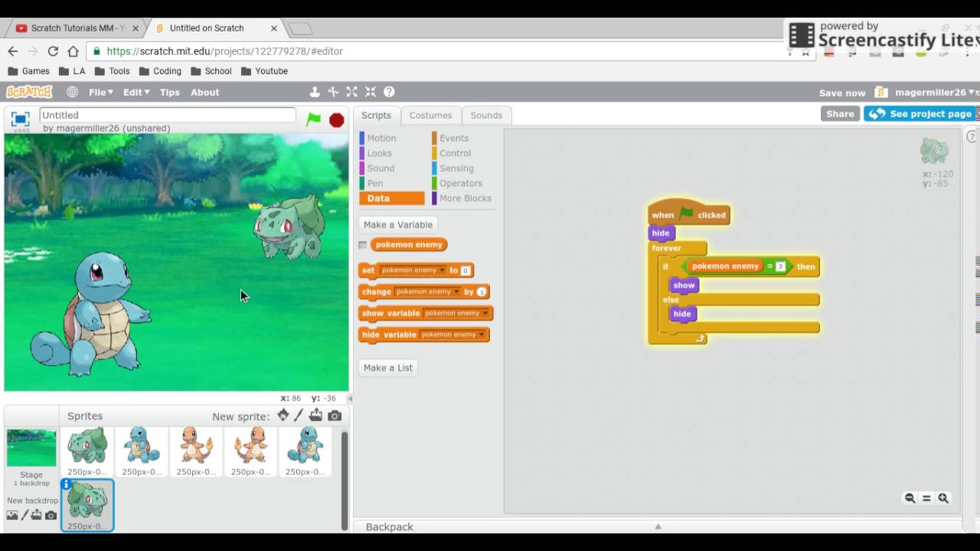Screen dimensions: 980x551
Task: Select the Operators blocks category
Action: coord(460,184)
